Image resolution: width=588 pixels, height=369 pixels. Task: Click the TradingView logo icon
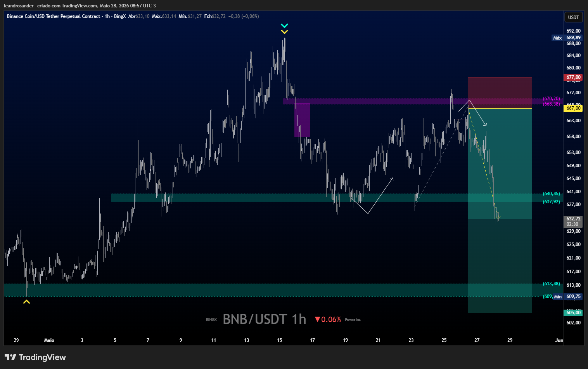(x=10, y=357)
